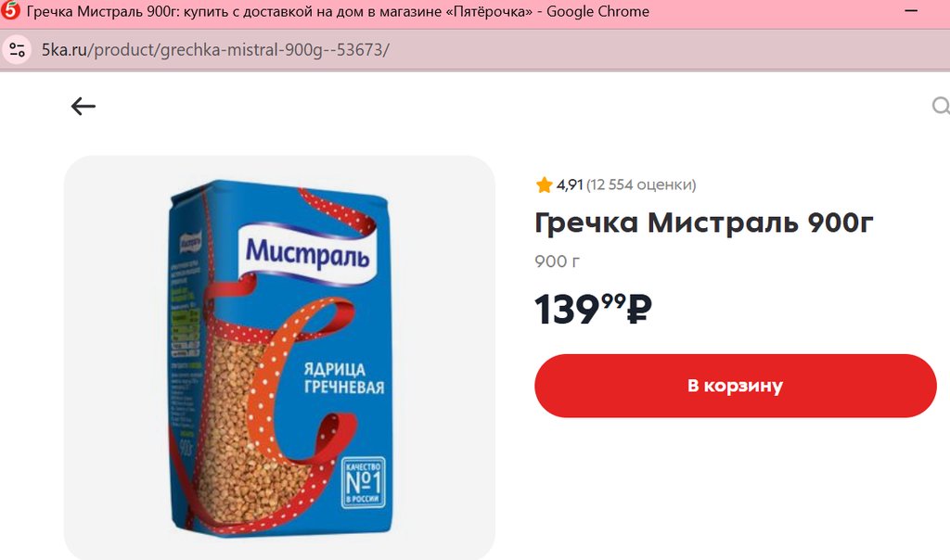Click the Качество №1 badge on package

(x=363, y=482)
